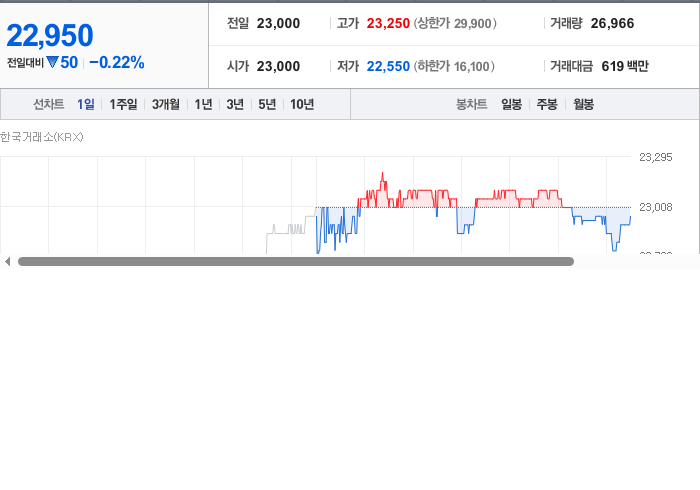Click the 하한가 16,100 text
Viewport: 700px width, 490px height.
click(x=454, y=66)
